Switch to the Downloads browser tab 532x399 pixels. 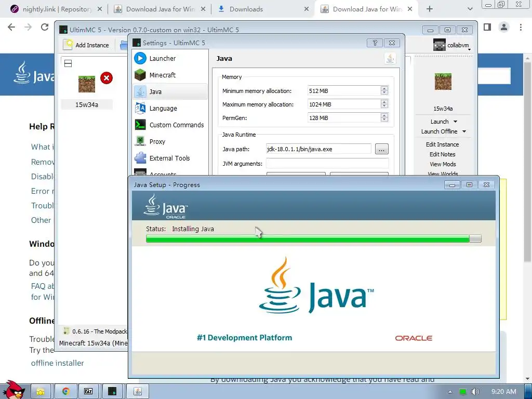click(x=246, y=9)
